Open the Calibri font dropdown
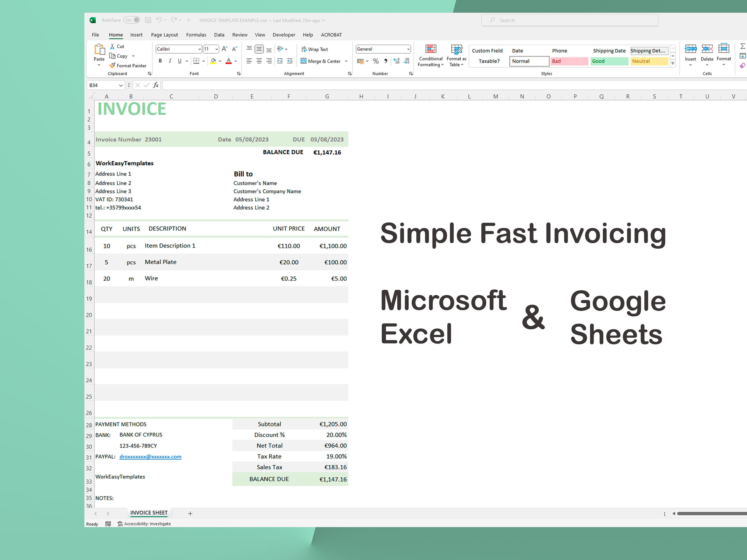 tap(199, 49)
